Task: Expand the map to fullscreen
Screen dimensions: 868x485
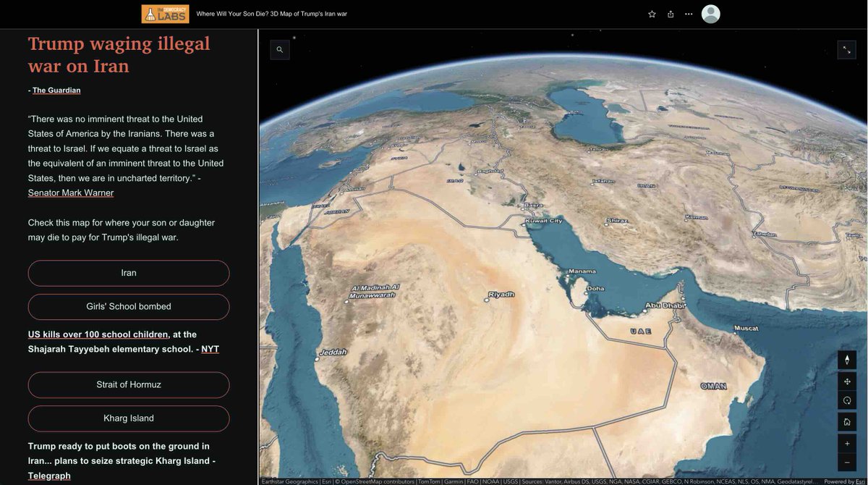Action: coord(847,50)
